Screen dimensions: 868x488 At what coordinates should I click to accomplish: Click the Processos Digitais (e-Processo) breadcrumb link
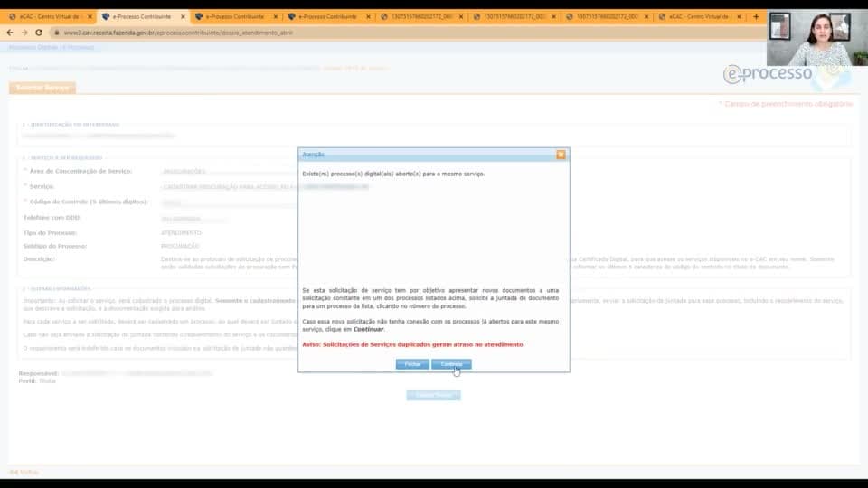pos(52,48)
